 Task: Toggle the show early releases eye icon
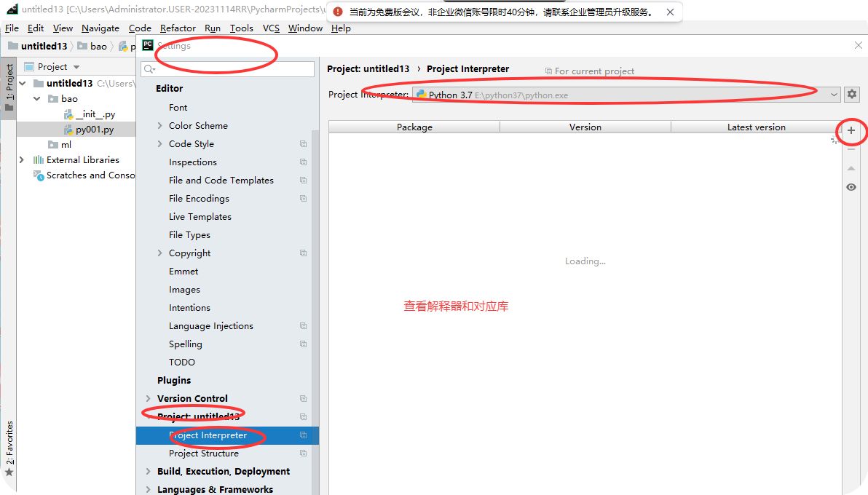tap(851, 187)
